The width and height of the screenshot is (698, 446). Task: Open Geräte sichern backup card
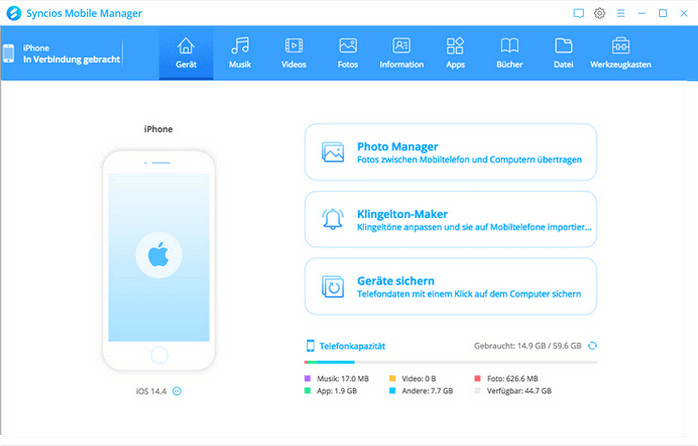450,287
